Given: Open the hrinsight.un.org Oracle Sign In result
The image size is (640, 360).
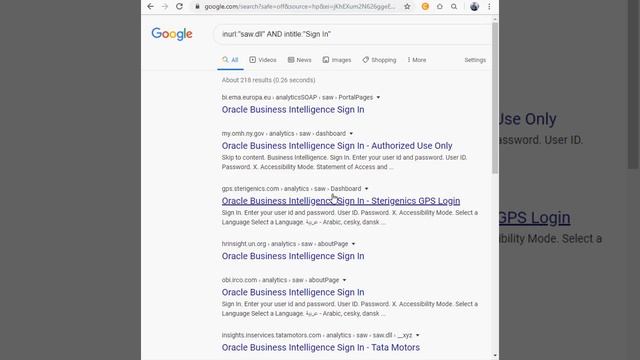Looking at the screenshot, I should point(293,256).
